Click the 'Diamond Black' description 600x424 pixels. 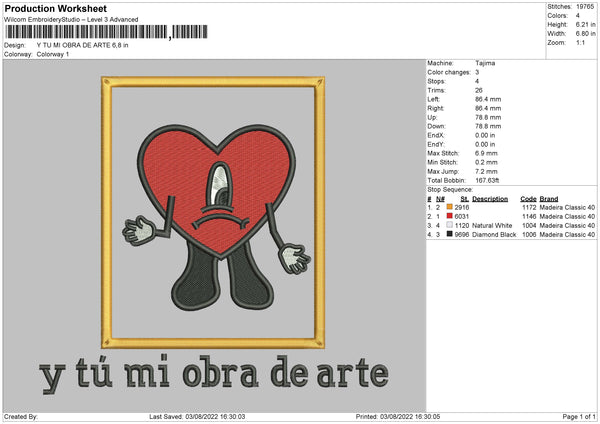(494, 235)
